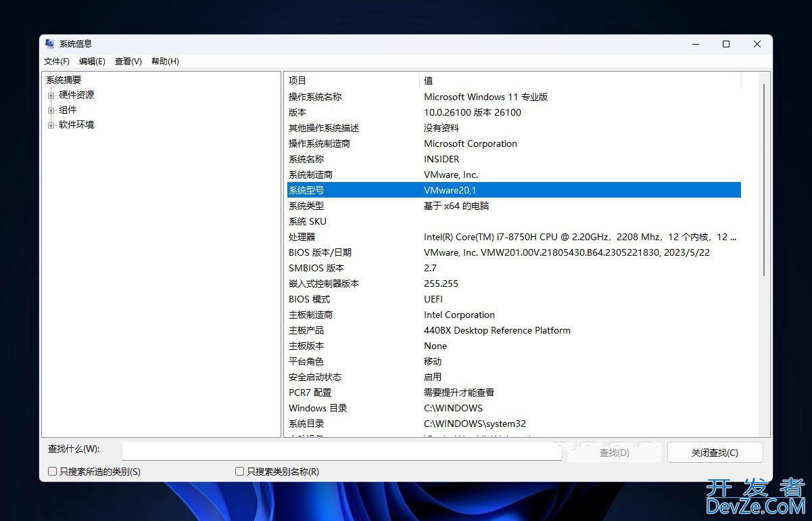Viewport: 812px width, 521px height.
Task: Select the 硬件资源 tree label
Action: tap(76, 95)
